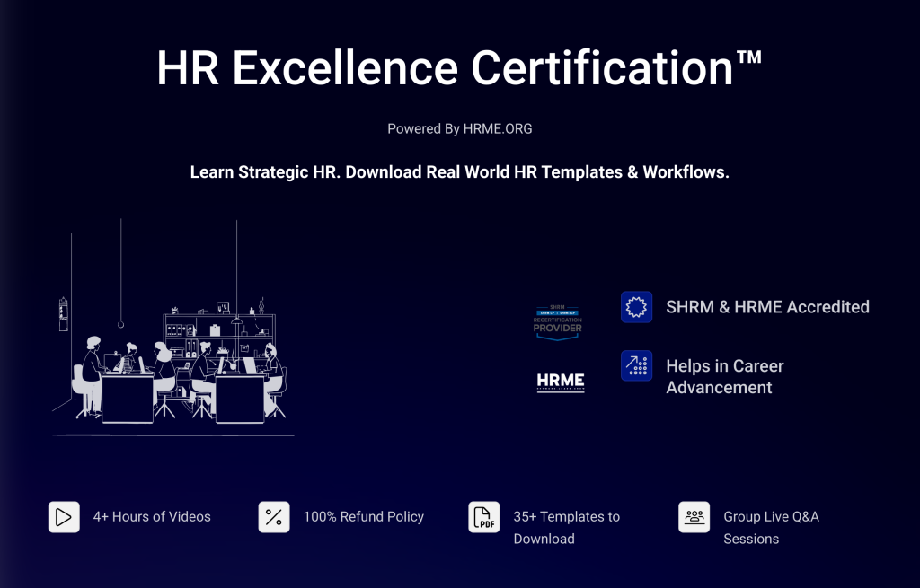The height and width of the screenshot is (588, 920).
Task: Click the SHRM Recertification Provider badge
Action: 558,320
